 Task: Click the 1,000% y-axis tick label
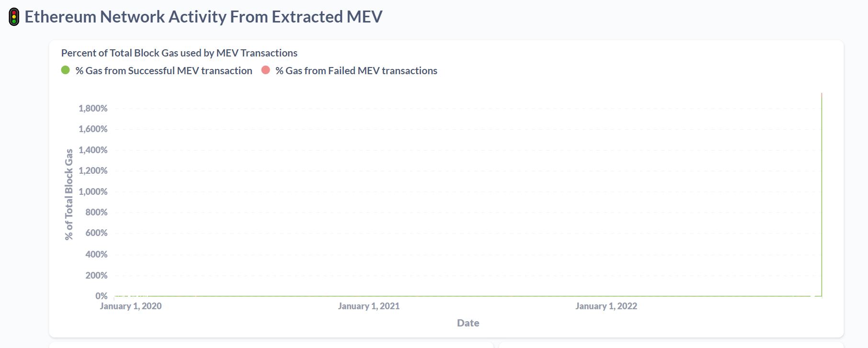click(x=93, y=191)
